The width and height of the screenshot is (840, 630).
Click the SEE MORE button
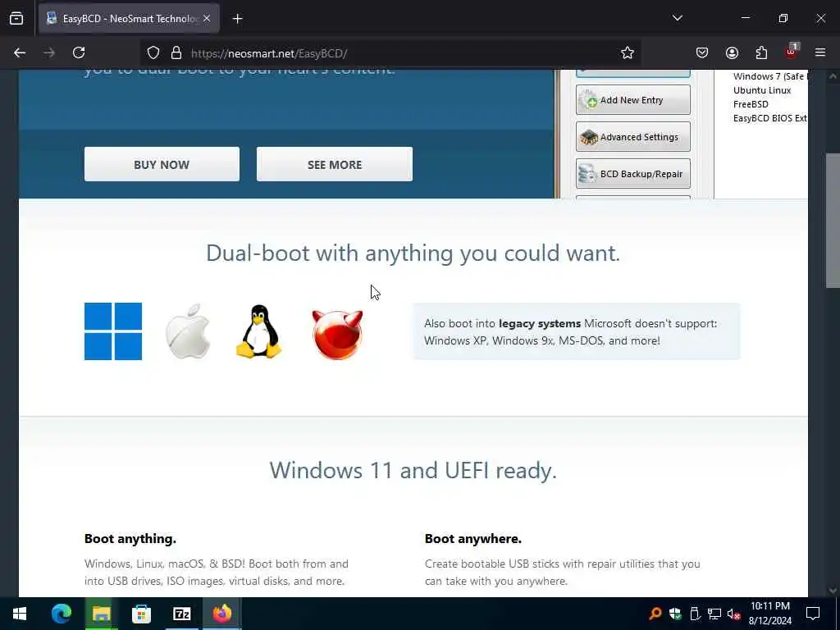(x=335, y=164)
